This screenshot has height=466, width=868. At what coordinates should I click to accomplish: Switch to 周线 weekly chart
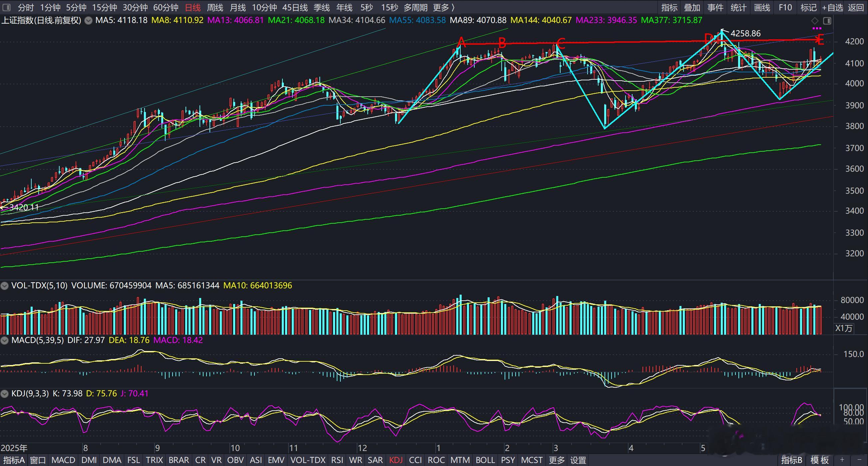pyautogui.click(x=215, y=7)
